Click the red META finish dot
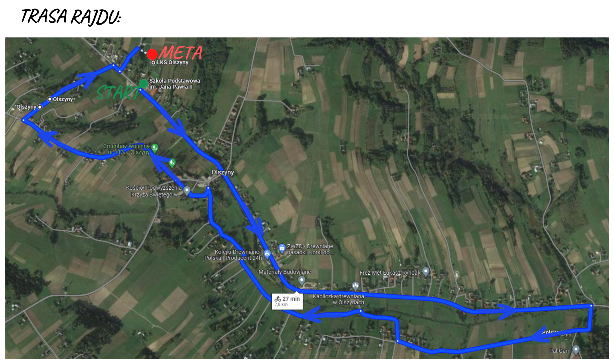The width and height of the screenshot is (614, 364). [x=152, y=54]
